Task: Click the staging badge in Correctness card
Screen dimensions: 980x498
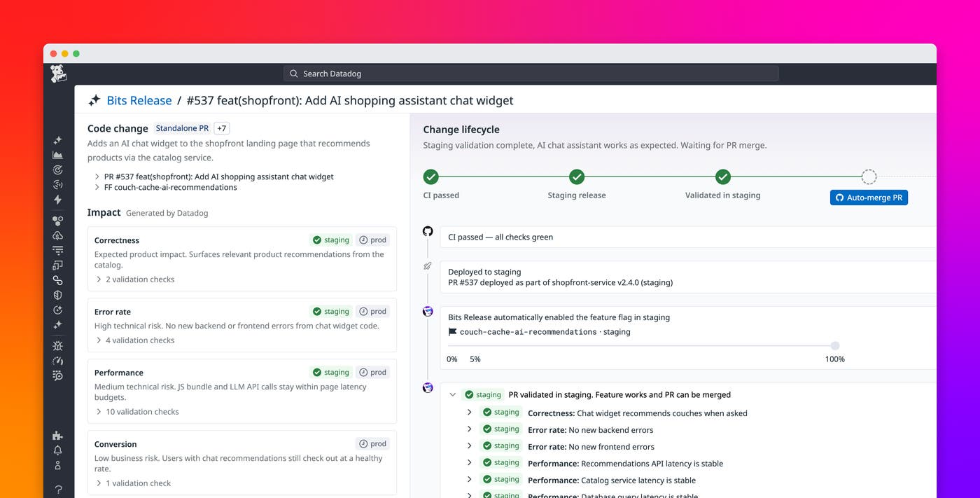Action: point(331,240)
